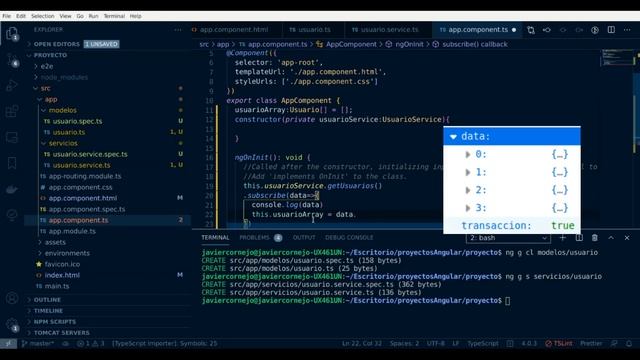The width and height of the screenshot is (640, 360).
Task: Click the synchronize changes icon in status bar
Action: [x=66, y=344]
